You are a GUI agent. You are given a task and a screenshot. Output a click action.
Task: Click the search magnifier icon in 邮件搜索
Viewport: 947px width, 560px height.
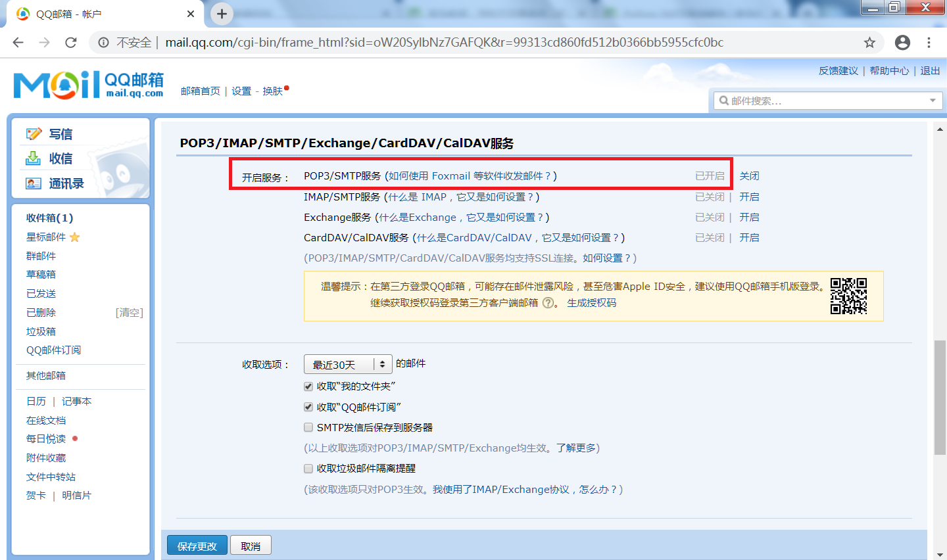tap(724, 101)
